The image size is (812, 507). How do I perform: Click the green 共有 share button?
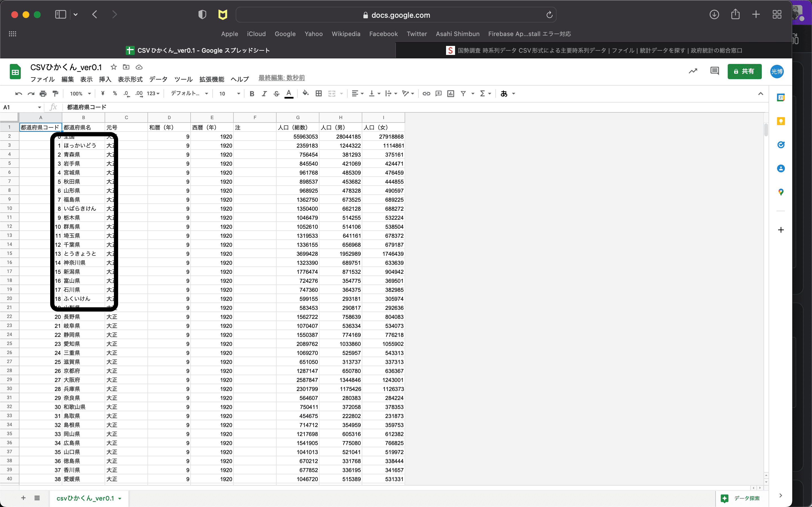pyautogui.click(x=744, y=72)
